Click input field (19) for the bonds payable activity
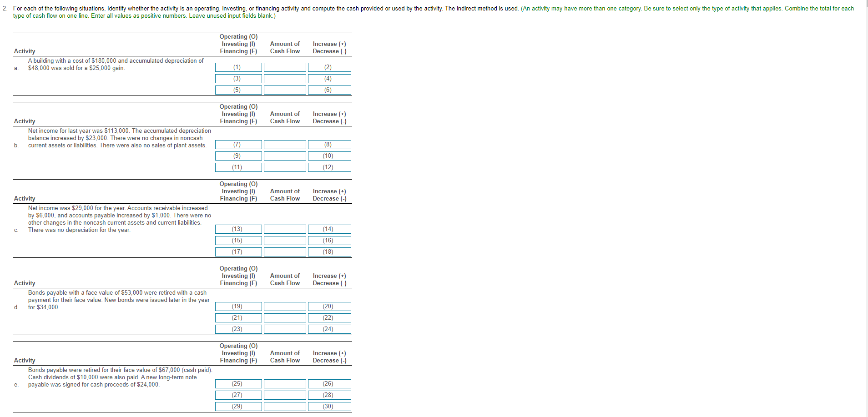The width and height of the screenshot is (868, 417). click(238, 306)
